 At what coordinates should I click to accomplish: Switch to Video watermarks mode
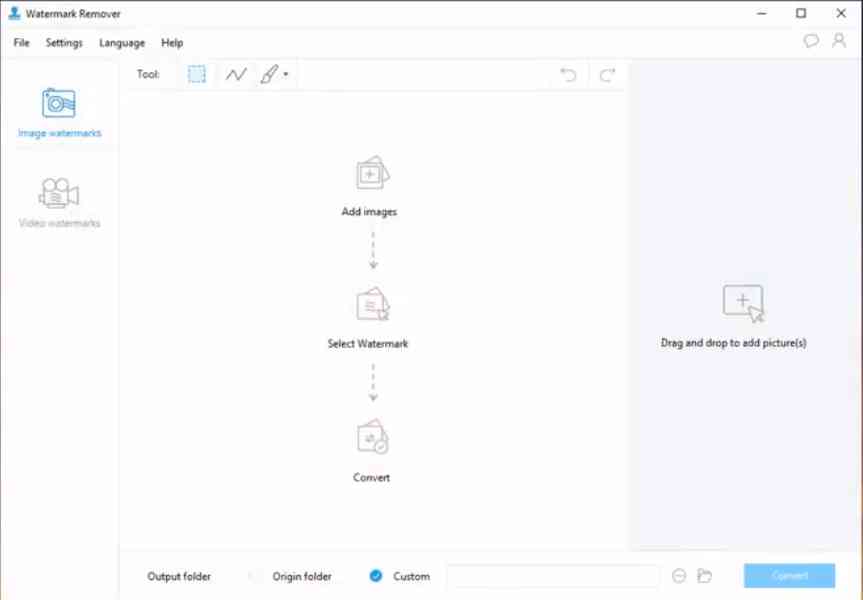tap(59, 202)
